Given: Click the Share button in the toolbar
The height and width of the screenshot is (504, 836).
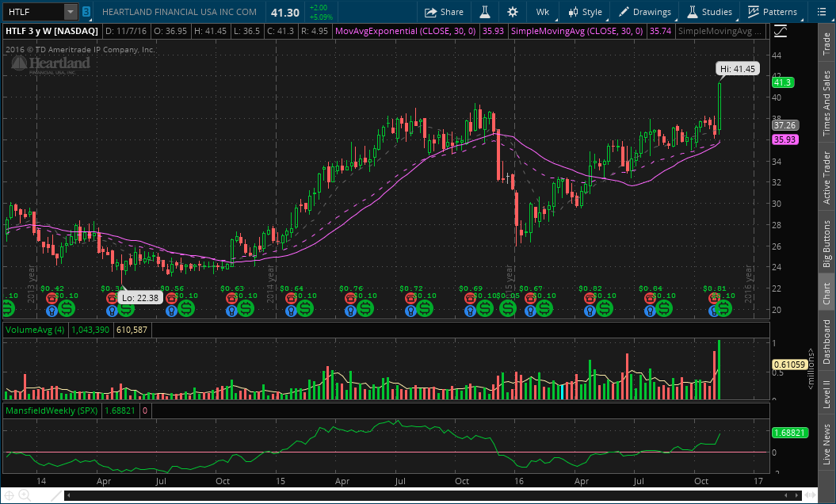Looking at the screenshot, I should click(444, 12).
